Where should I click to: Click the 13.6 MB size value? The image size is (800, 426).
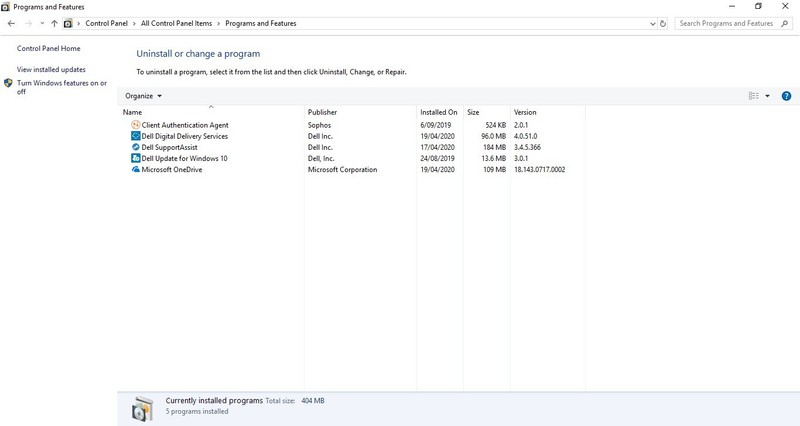pyautogui.click(x=493, y=158)
